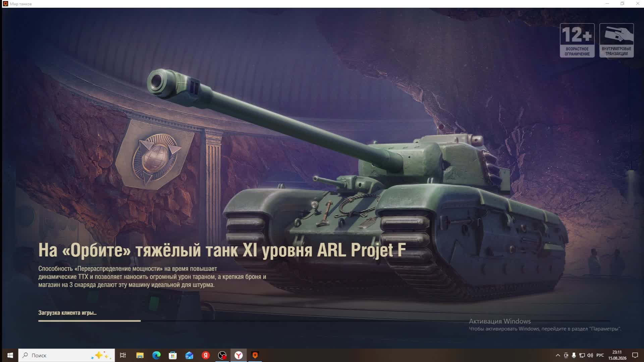This screenshot has width=644, height=362.
Task: Minimize the Мир танков window
Action: click(607, 4)
